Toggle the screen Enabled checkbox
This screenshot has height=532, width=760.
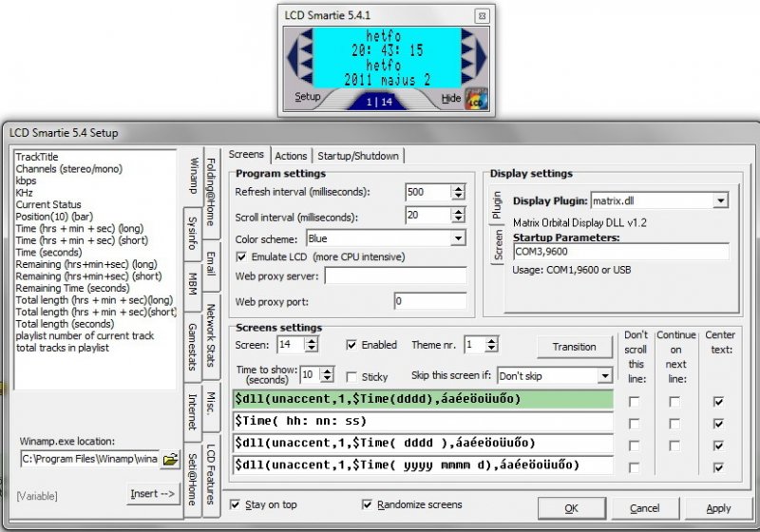[x=351, y=345]
